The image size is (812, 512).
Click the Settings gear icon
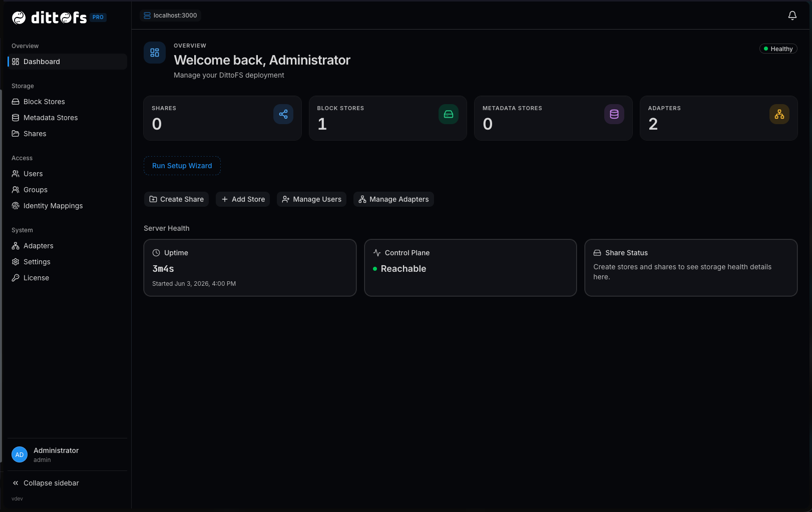[16, 262]
